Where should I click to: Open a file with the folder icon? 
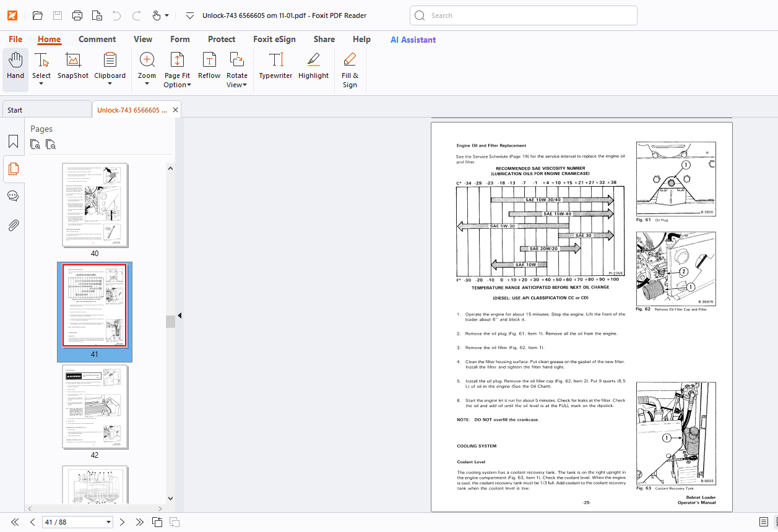(x=37, y=15)
